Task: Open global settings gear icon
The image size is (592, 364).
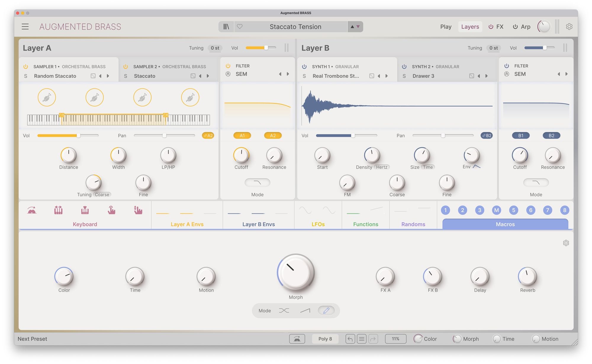Action: (569, 27)
